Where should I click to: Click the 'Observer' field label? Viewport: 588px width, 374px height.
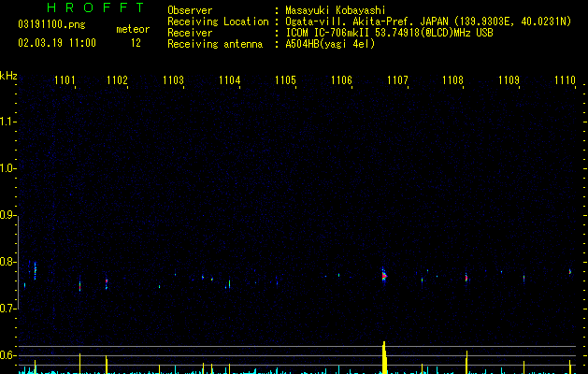pos(190,10)
